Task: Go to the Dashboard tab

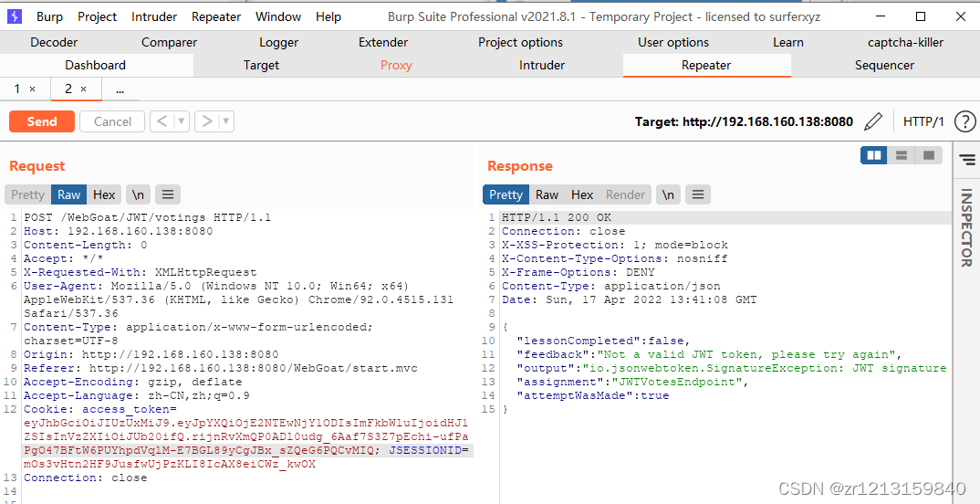Action: (x=95, y=65)
